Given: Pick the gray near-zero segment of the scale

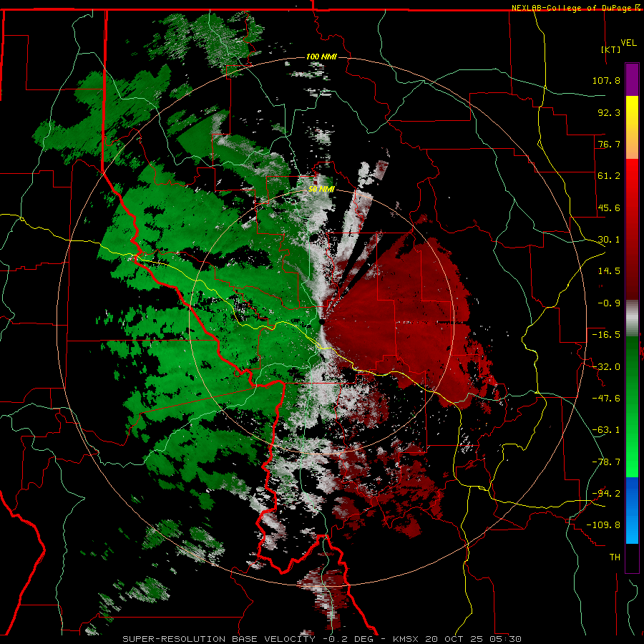Looking at the screenshot, I should point(632,318).
